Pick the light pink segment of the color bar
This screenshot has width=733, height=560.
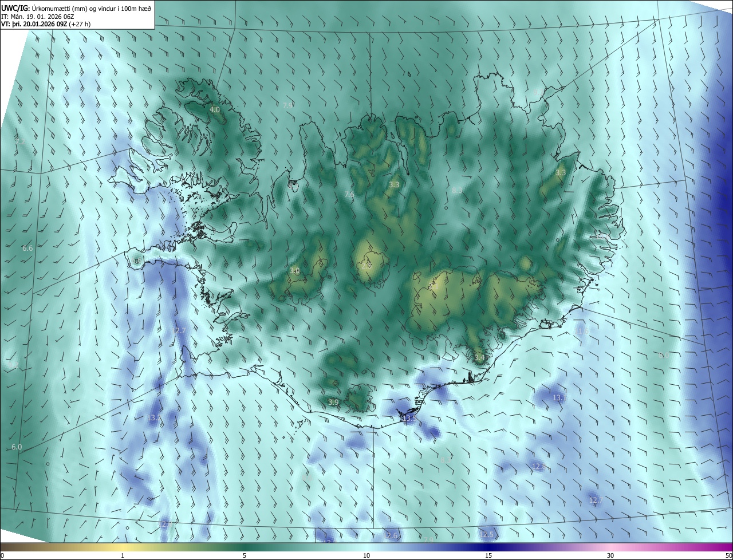[x=610, y=547]
